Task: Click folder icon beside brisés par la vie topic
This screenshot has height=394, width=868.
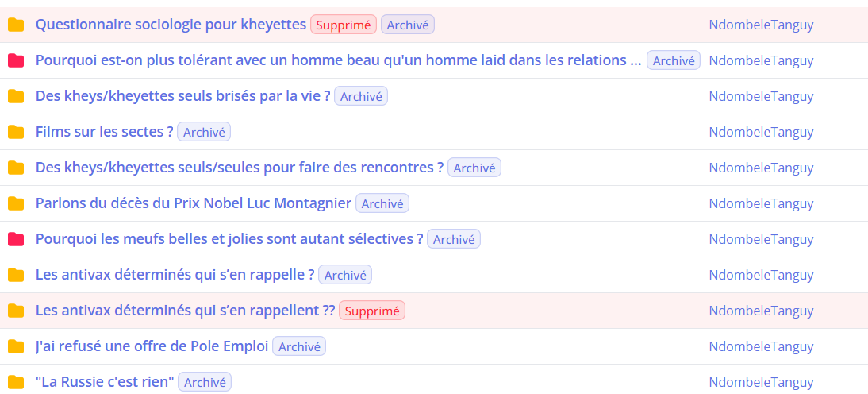Action: [x=16, y=96]
